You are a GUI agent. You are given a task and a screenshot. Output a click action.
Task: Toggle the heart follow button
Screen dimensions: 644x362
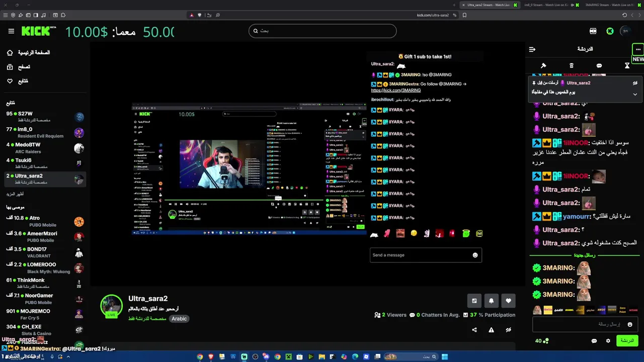pyautogui.click(x=508, y=301)
